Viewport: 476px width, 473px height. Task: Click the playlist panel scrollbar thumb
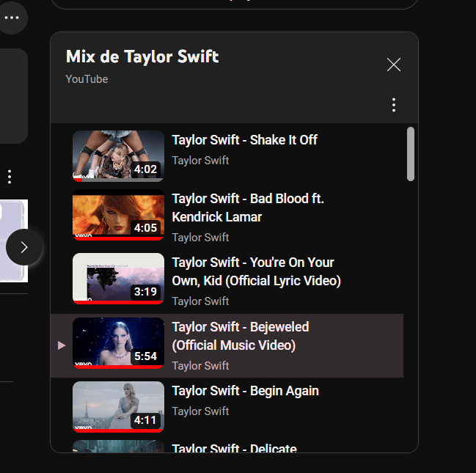(411, 154)
